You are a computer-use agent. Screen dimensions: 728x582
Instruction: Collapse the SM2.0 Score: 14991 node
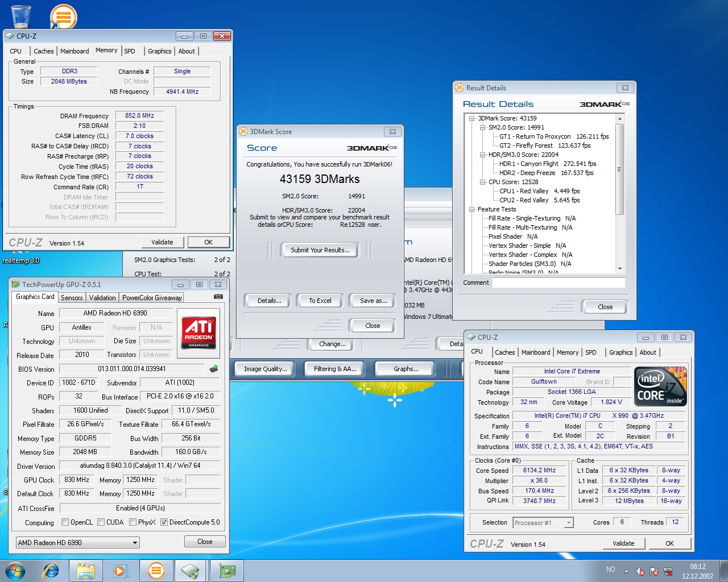click(482, 127)
